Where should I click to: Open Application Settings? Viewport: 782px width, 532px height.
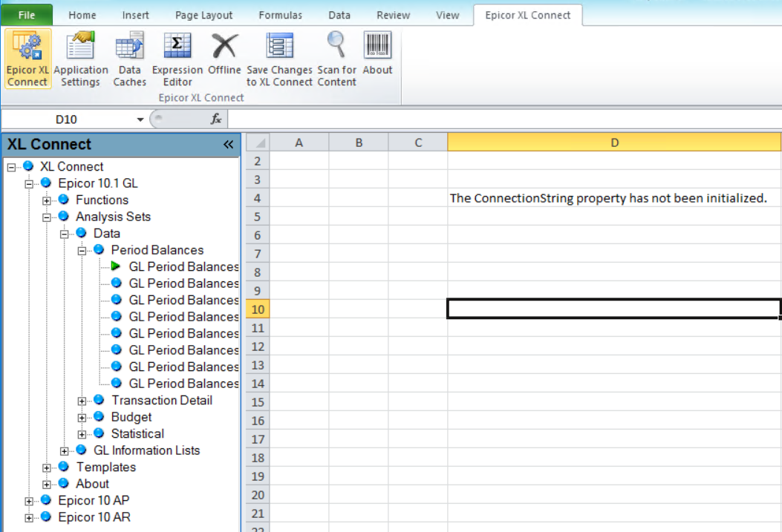point(80,59)
